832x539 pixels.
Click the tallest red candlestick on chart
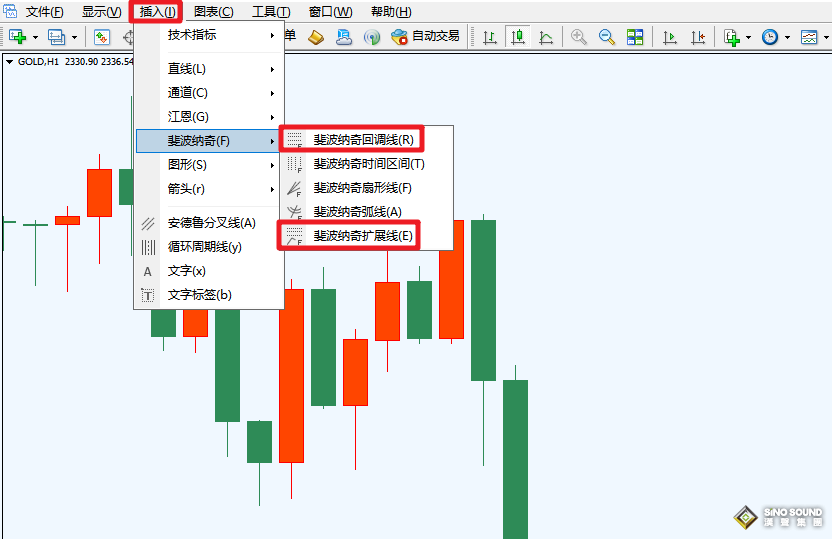click(291, 375)
